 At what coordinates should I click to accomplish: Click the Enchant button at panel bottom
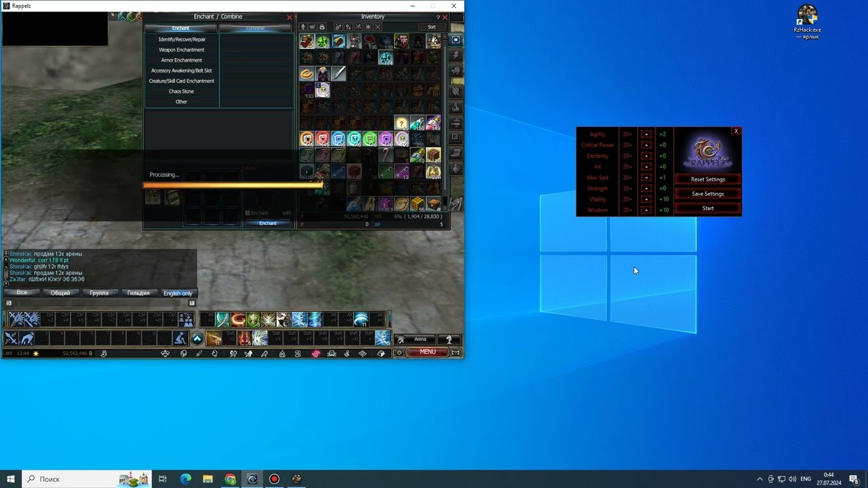[x=268, y=223]
